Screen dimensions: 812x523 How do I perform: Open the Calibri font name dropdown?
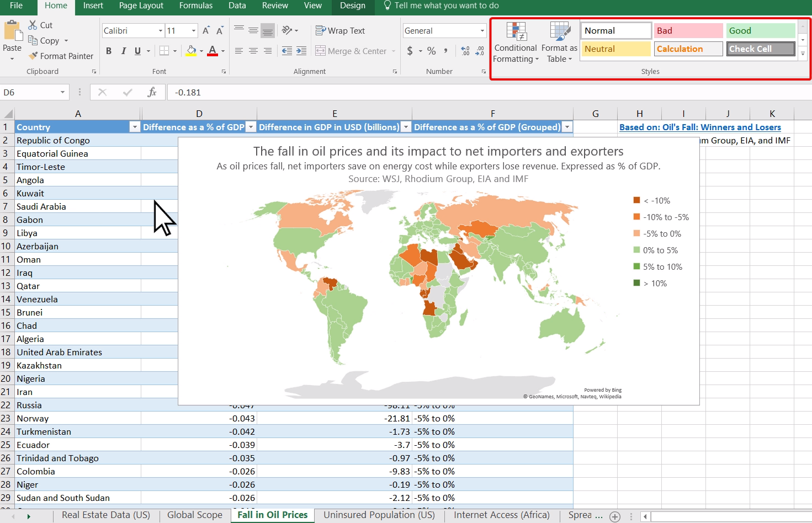[160, 31]
